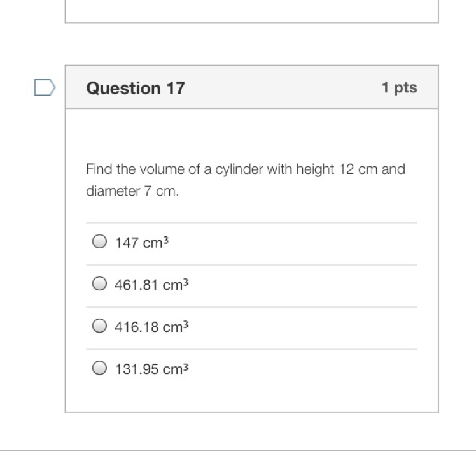
Task: Mark the 131.95 cm³ radio button
Action: coord(99,368)
